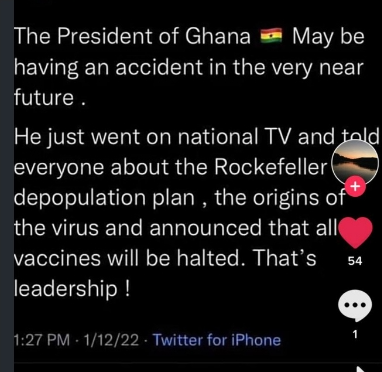
Task: Click the 1:27 PM timestamp
Action: tap(42, 340)
